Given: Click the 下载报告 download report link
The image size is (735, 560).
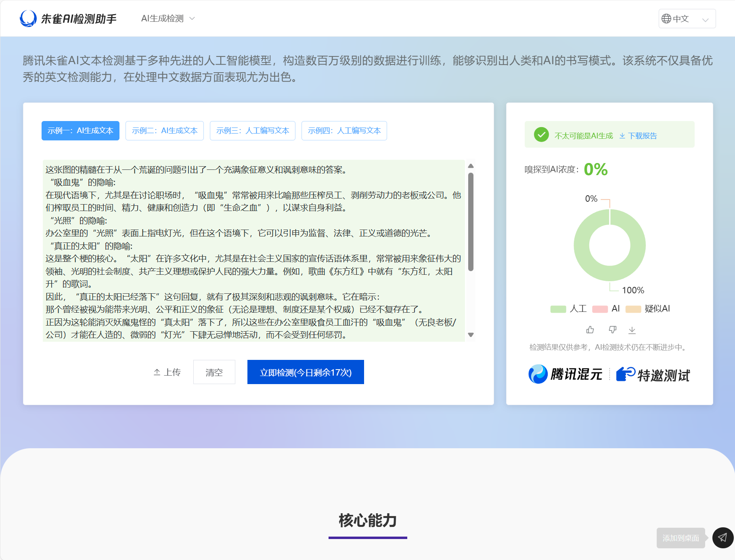Looking at the screenshot, I should pyautogui.click(x=638, y=136).
